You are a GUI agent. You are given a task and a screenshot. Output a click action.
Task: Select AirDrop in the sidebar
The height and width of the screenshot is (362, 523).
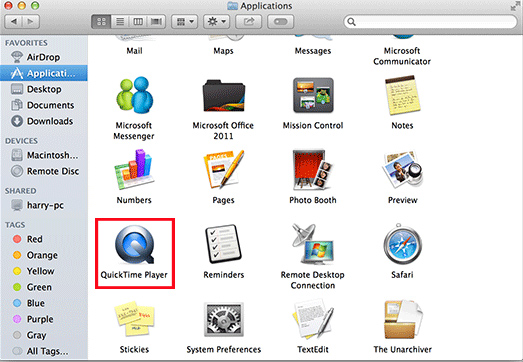44,57
